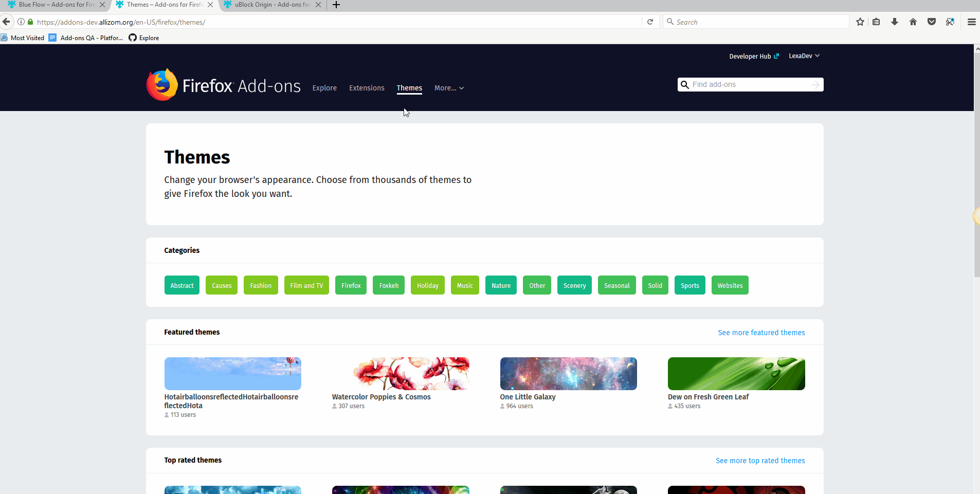Screen dimensions: 980x494
Task: Click the Watercolor Poppies & Cosmos title
Action: click(x=381, y=397)
